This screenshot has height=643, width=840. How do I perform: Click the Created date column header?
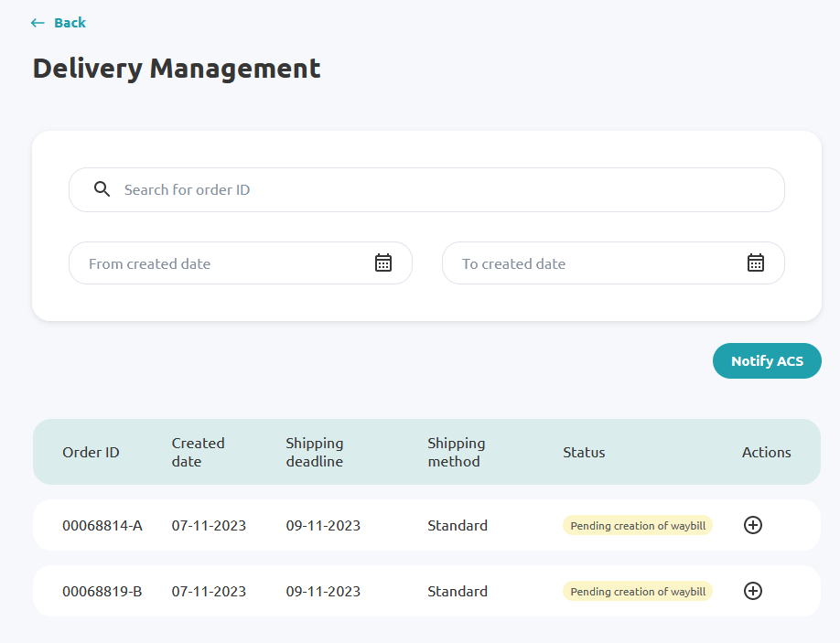[x=198, y=453]
